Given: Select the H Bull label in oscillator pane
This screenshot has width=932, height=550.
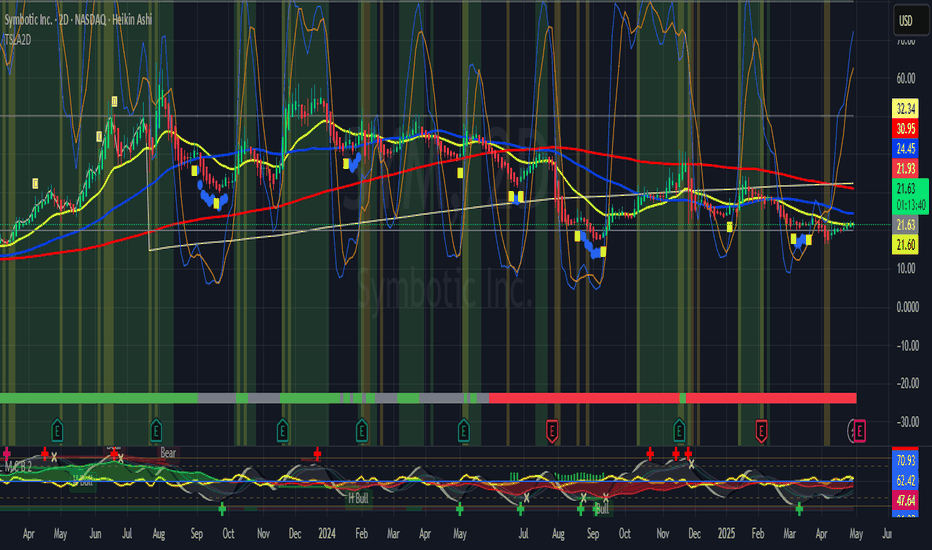Looking at the screenshot, I should pyautogui.click(x=358, y=498).
